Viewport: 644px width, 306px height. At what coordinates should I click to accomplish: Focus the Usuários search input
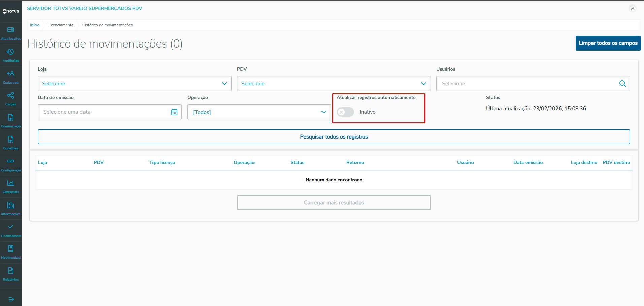click(x=533, y=84)
